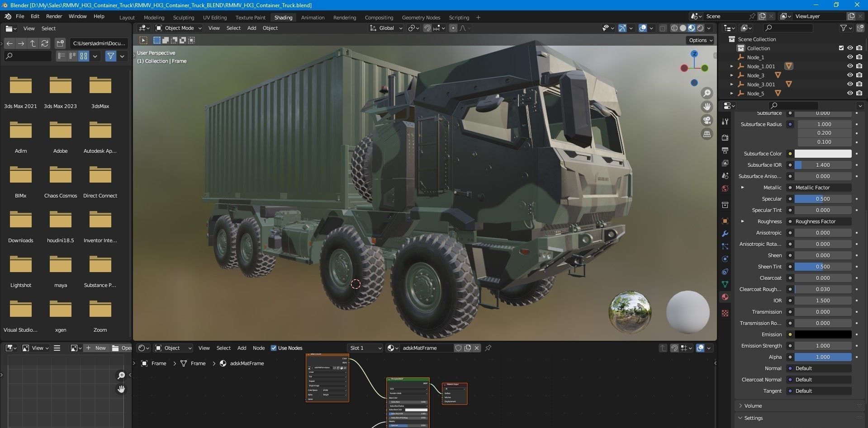Viewport: 868px width, 428px height.
Task: Disable Node_3.001 in renders
Action: [859, 84]
